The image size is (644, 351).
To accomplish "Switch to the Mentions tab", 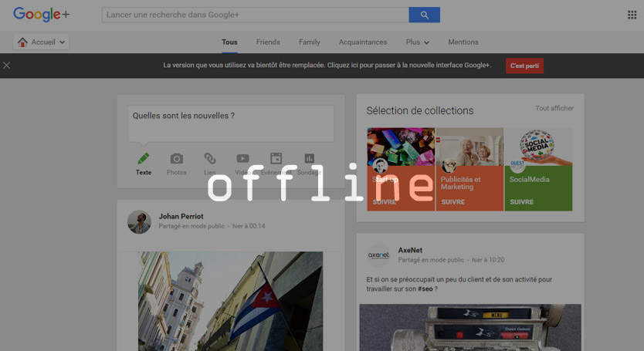I will pos(463,42).
